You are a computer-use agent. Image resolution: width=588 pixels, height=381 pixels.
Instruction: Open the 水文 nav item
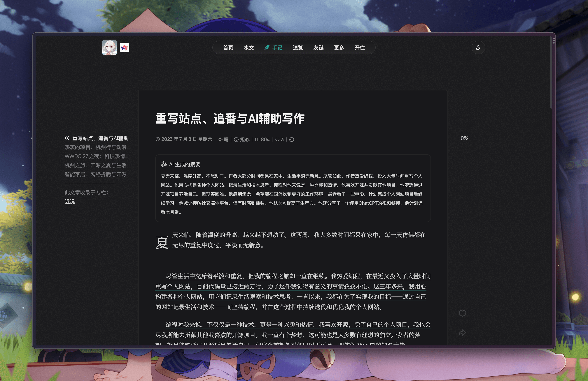point(248,48)
